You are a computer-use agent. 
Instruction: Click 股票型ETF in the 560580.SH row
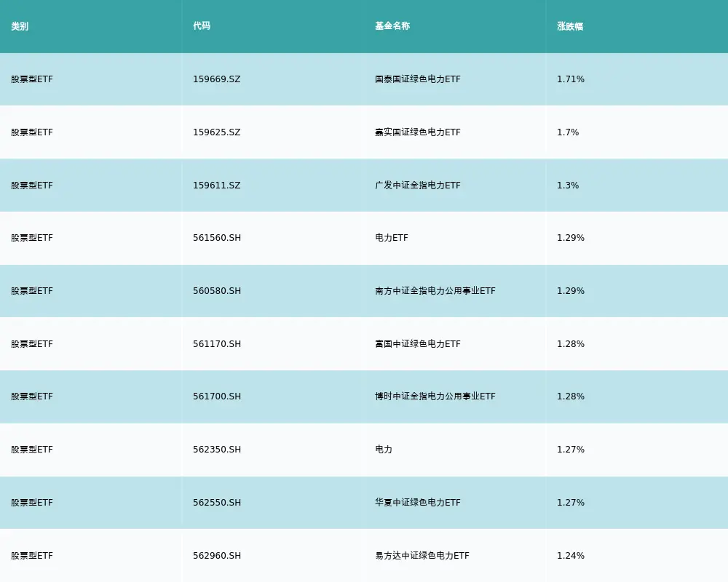(32, 291)
